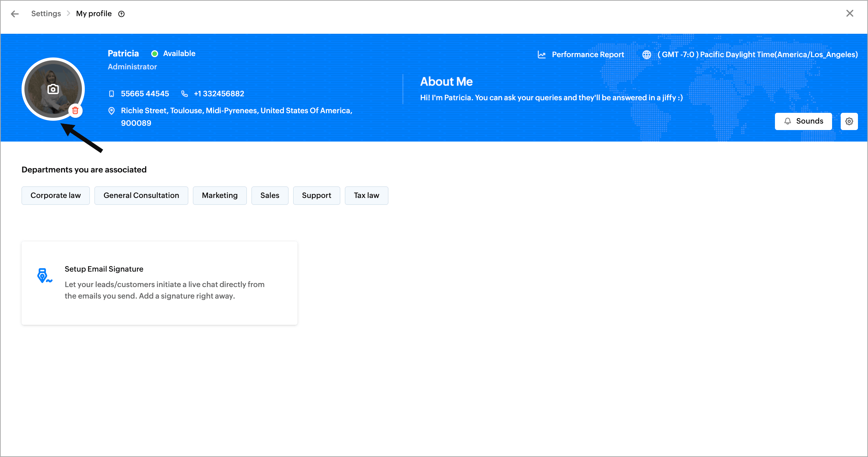Select the Tax law department tag
868x457 pixels.
pos(366,195)
